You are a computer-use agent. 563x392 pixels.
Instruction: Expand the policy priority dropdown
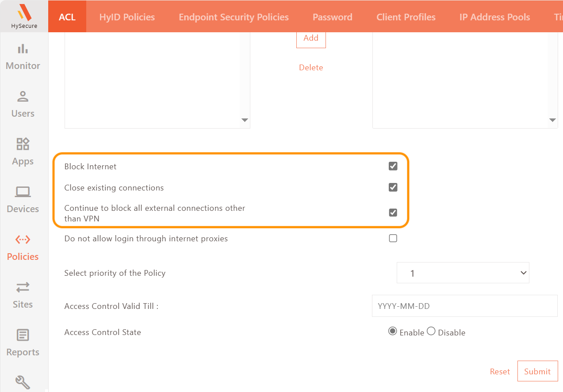[x=463, y=273]
